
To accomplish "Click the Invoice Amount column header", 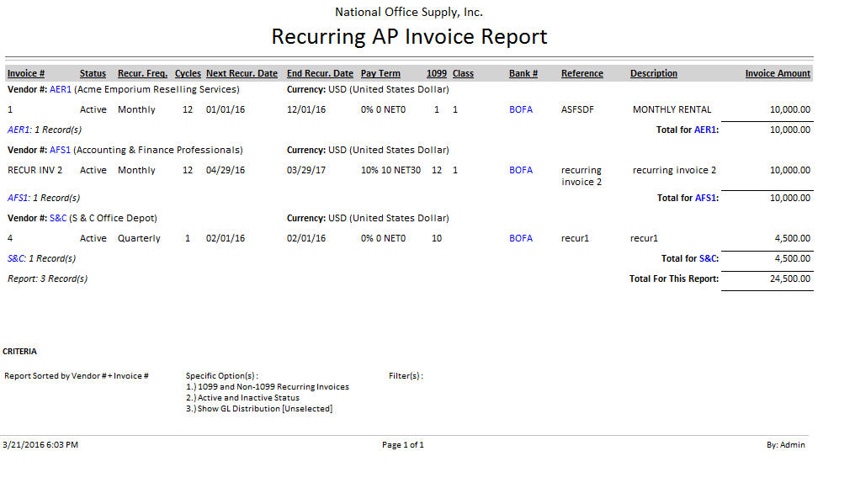I will pyautogui.click(x=778, y=73).
